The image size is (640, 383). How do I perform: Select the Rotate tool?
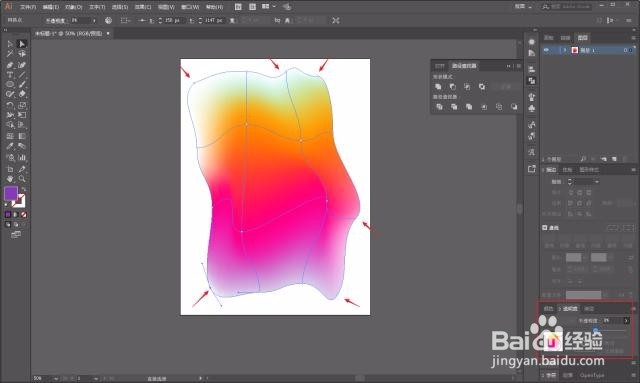click(10, 105)
